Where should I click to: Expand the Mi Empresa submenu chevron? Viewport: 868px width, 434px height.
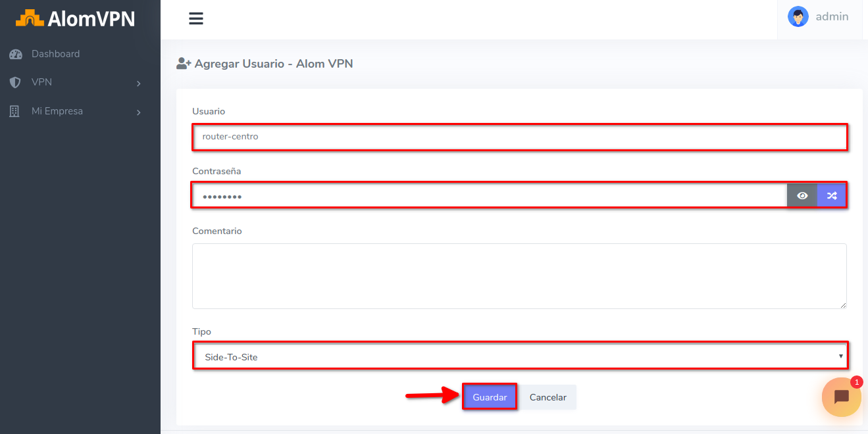138,112
